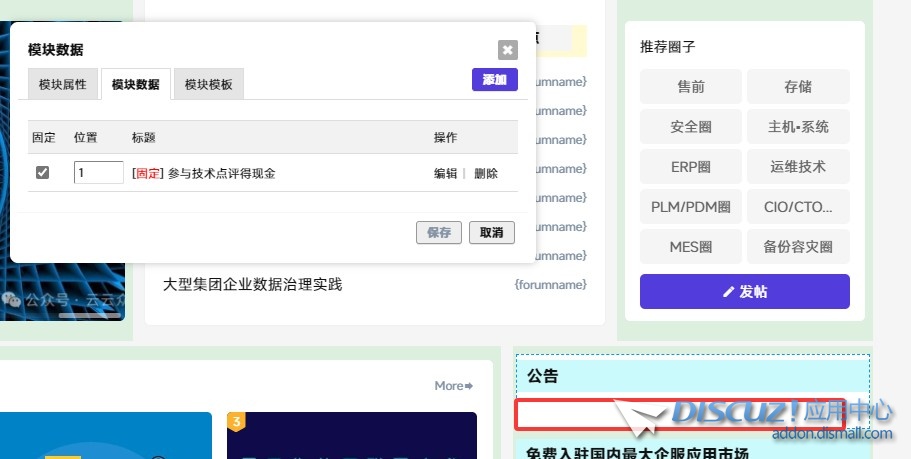
Task: Select the 运维技术 circle
Action: click(x=798, y=167)
